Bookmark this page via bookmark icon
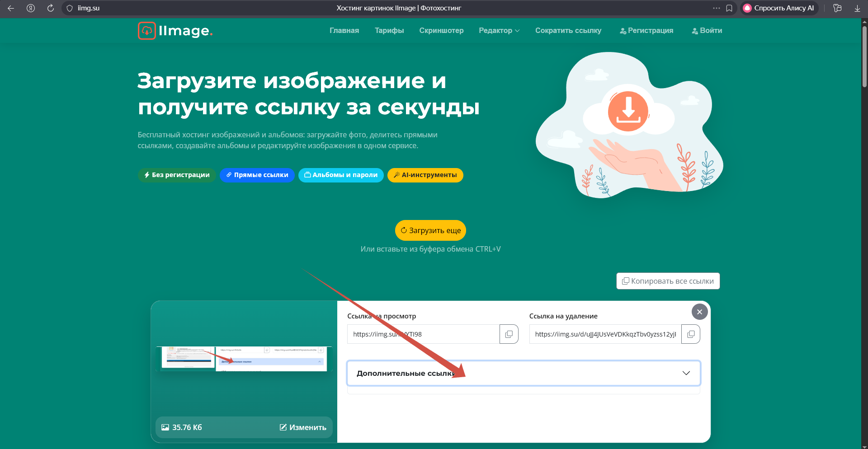 click(729, 8)
